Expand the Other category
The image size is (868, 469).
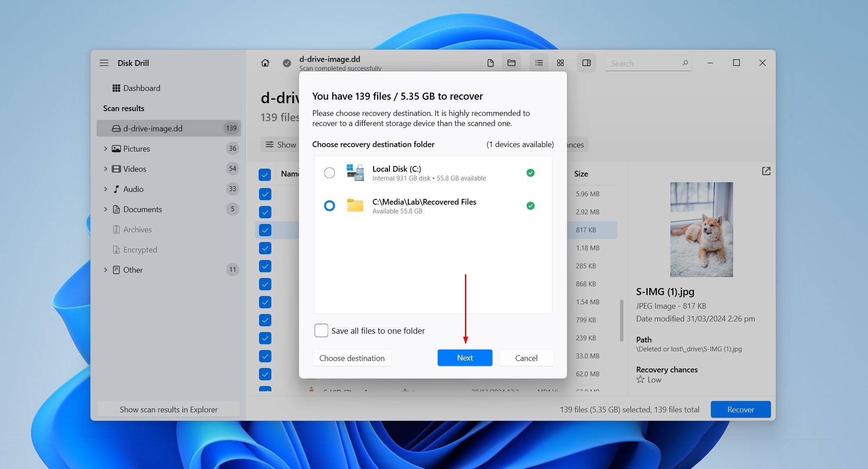point(105,270)
